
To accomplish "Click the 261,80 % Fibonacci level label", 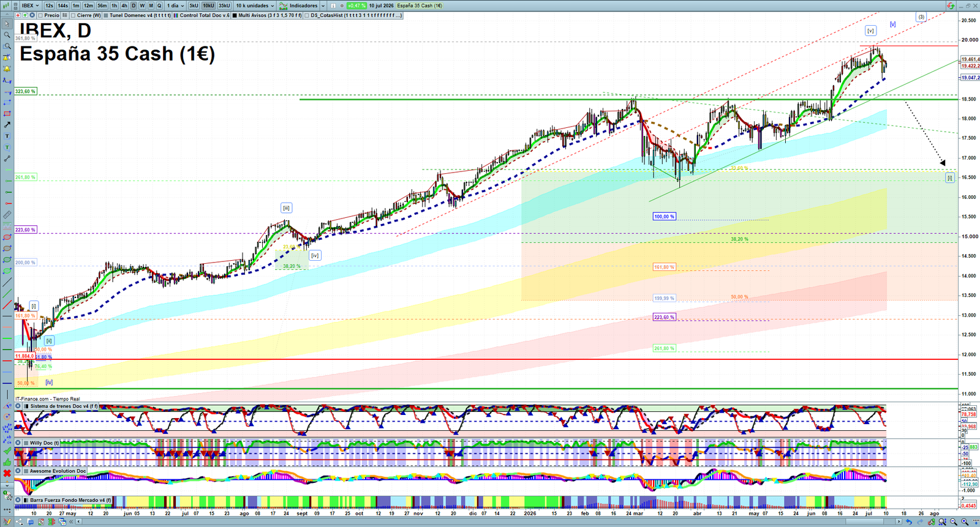I will (25, 177).
